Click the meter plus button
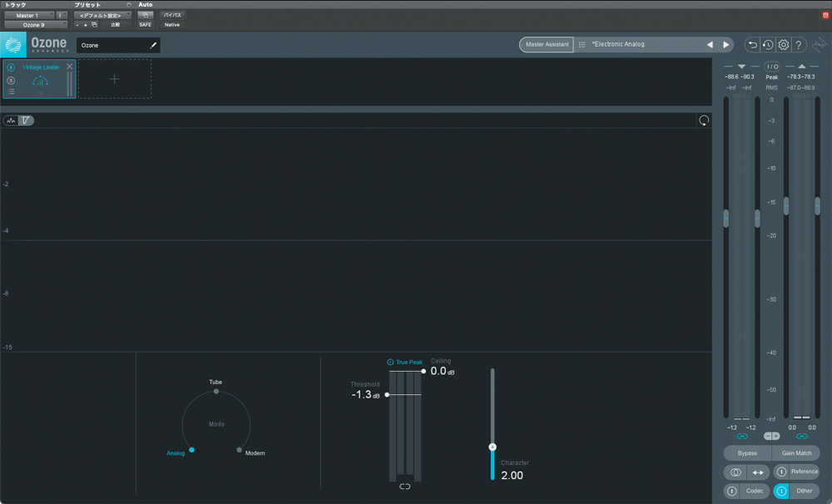832x504 pixels. [775, 436]
